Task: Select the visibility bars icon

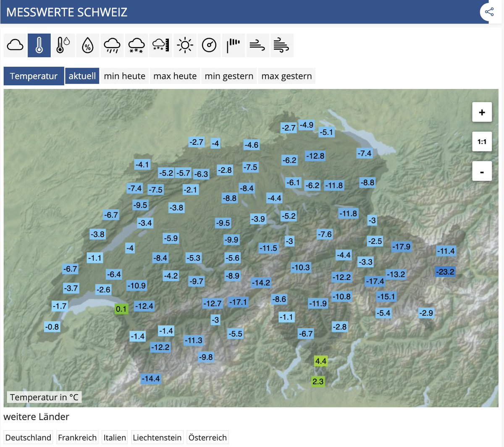Action: point(234,45)
